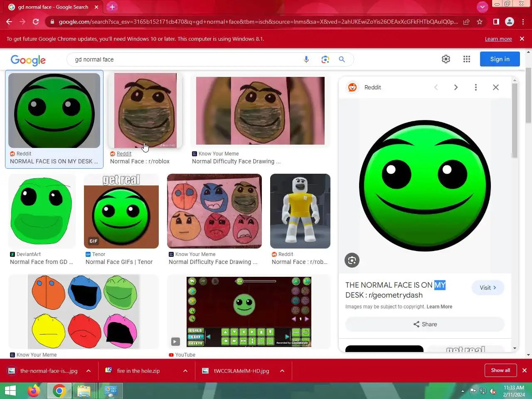This screenshot has width=532, height=399.
Task: Share this page from the address bar
Action: [x=466, y=22]
